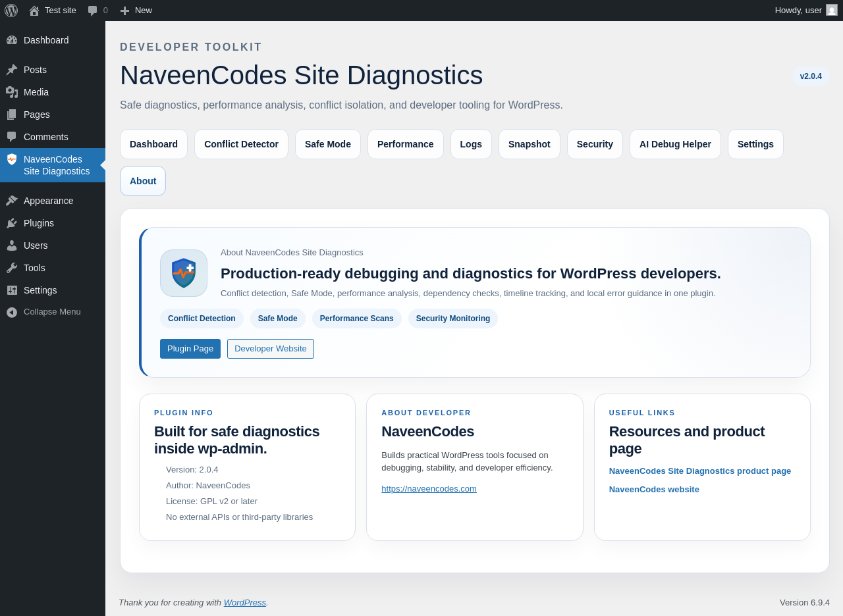This screenshot has width=843, height=616.
Task: Select the About tab
Action: point(143,181)
